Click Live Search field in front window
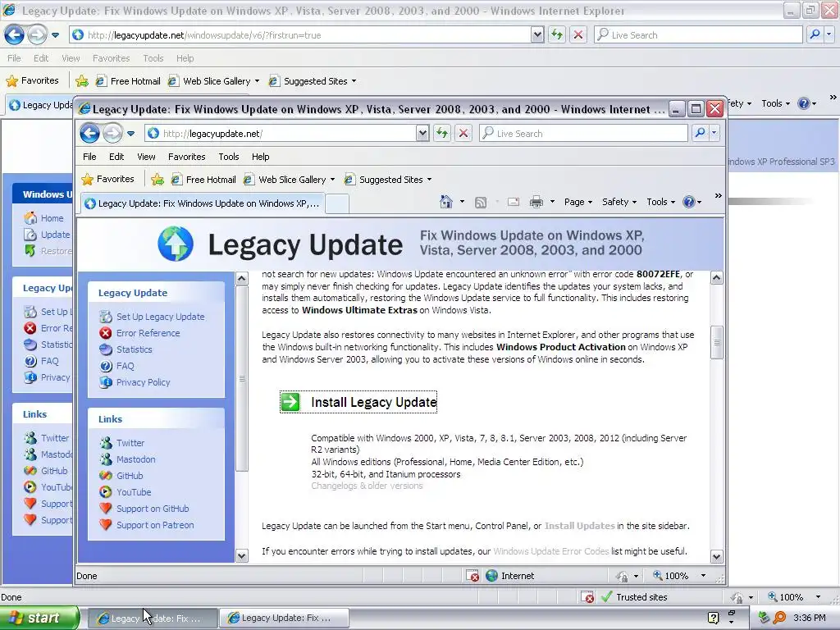 click(x=583, y=134)
